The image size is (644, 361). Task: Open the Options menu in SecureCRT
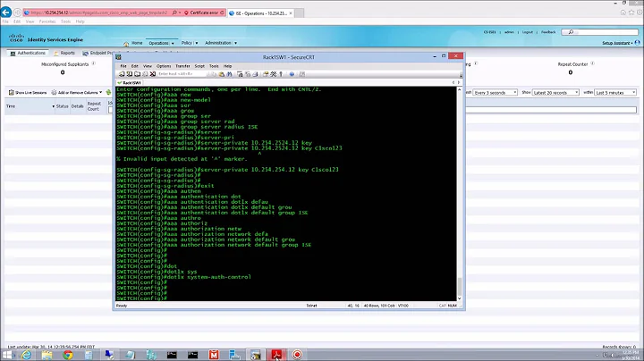[164, 66]
